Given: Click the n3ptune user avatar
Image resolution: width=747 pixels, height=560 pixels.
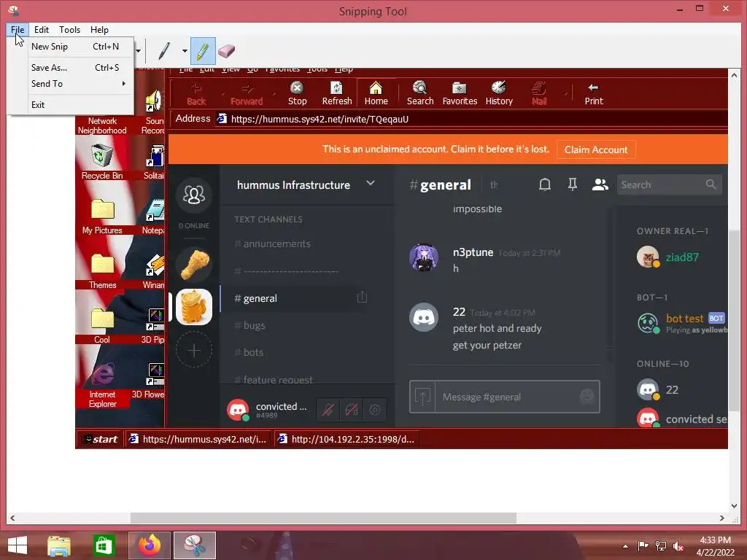Looking at the screenshot, I should 424,257.
